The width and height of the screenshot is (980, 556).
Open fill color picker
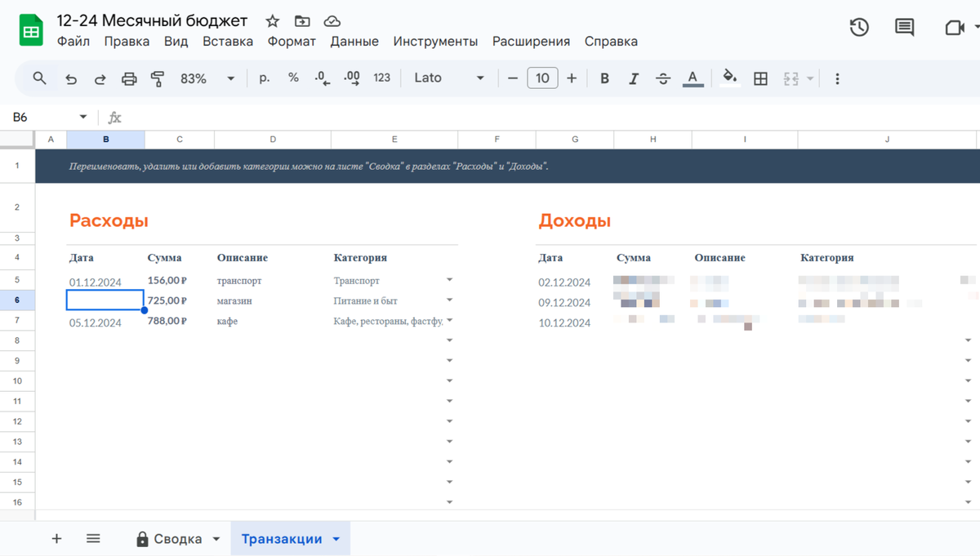point(730,78)
